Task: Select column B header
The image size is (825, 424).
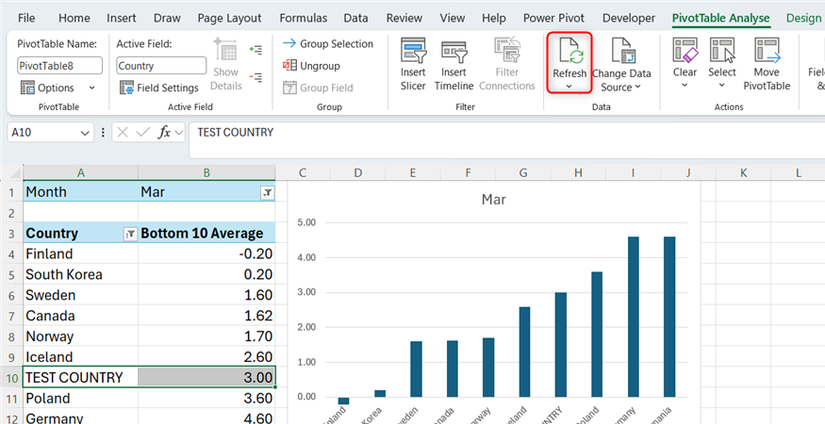Action: point(207,173)
